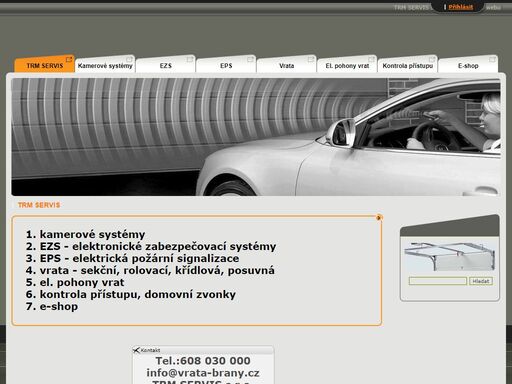512x384 pixels.
Task: Click external-link icon on Kontrola přístupu tab
Action: (432, 60)
